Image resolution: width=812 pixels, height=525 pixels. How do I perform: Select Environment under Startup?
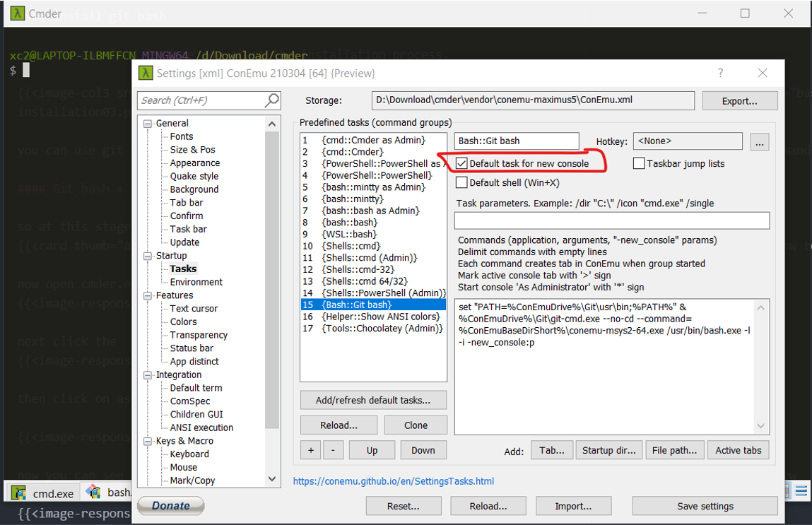pos(196,282)
